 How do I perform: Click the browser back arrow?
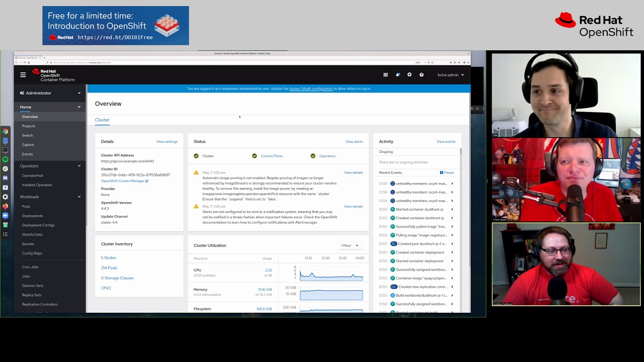point(17,62)
